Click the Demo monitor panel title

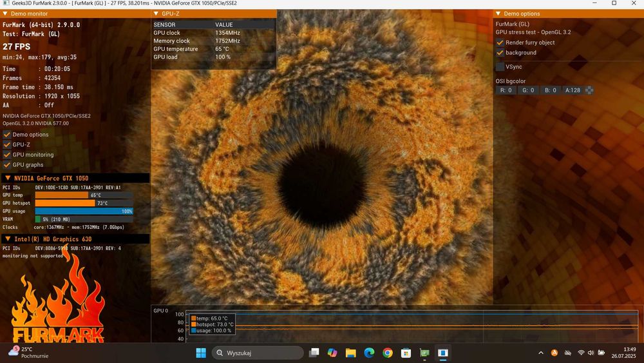[29, 14]
